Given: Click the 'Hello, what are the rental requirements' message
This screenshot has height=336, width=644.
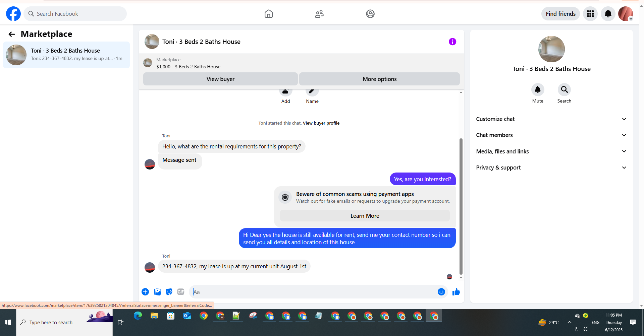Looking at the screenshot, I should [231, 146].
